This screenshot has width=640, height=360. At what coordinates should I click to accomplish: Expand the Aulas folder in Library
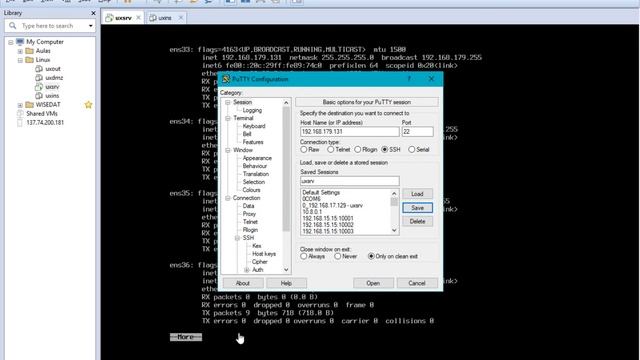point(20,51)
